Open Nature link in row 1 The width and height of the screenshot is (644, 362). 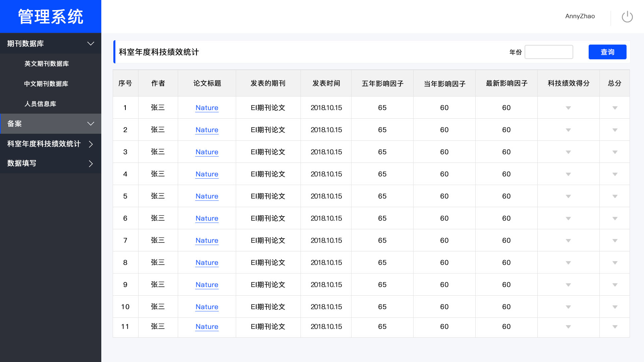tap(207, 108)
